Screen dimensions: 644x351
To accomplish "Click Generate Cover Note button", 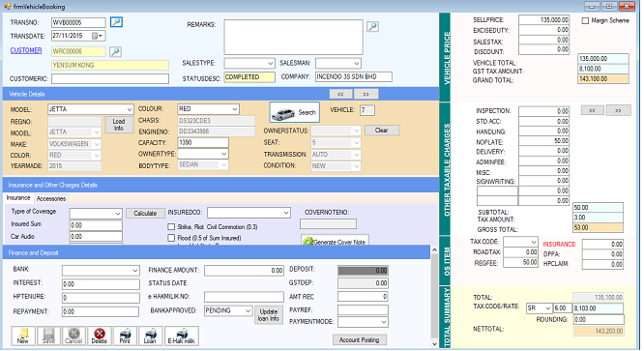I will tap(335, 241).
